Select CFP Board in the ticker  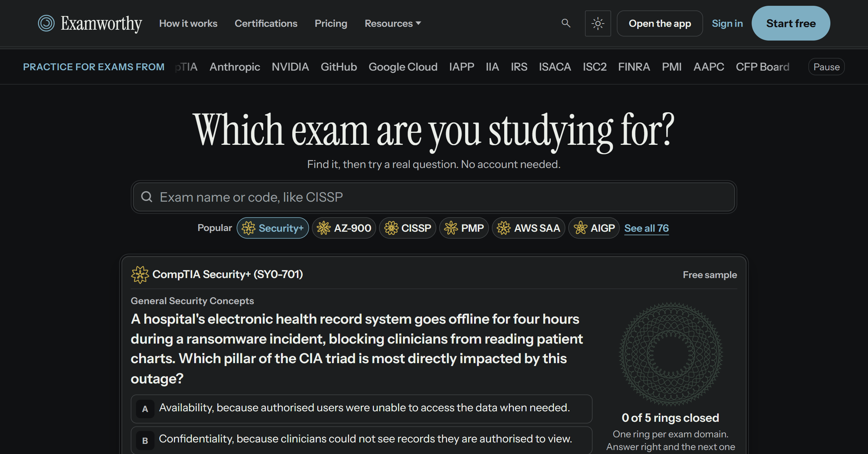pos(762,67)
